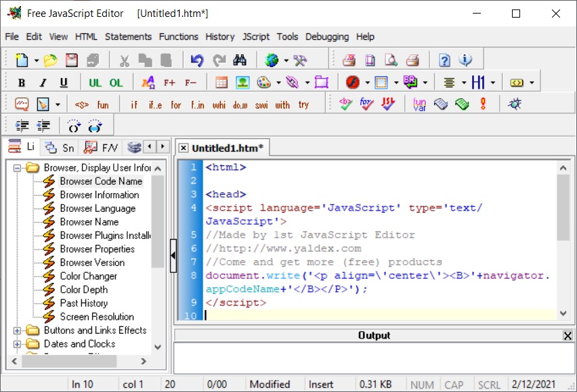Select Browser Information tree item
Viewport: 577px width, 392px height.
[100, 195]
